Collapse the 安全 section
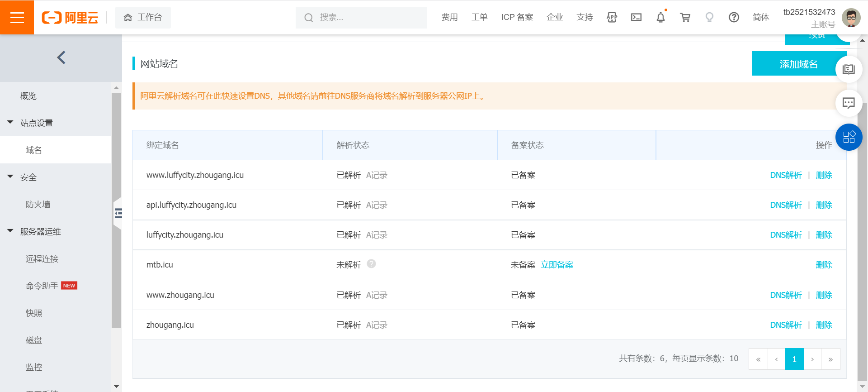868x392 pixels. pos(10,177)
